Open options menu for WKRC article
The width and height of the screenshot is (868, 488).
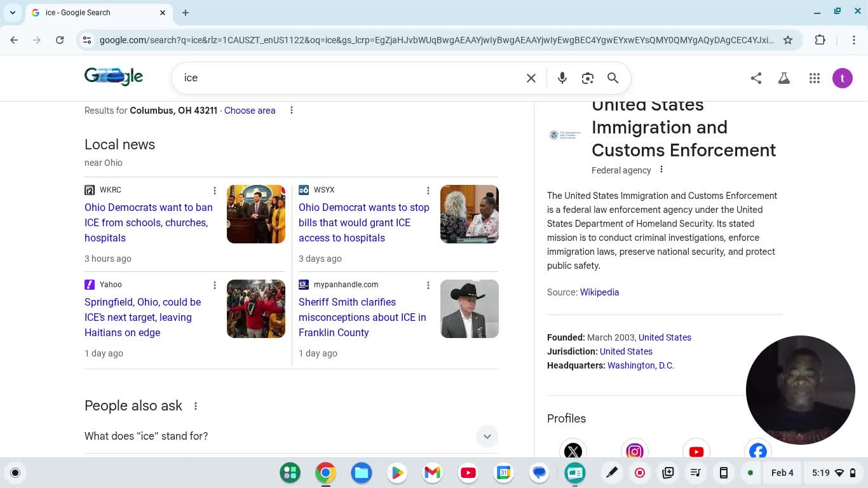[x=215, y=191]
